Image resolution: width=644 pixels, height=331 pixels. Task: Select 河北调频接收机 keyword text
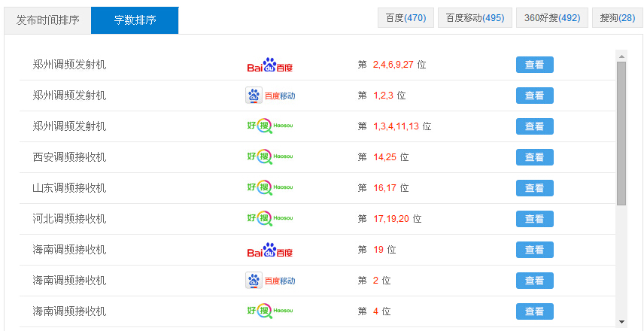69,219
